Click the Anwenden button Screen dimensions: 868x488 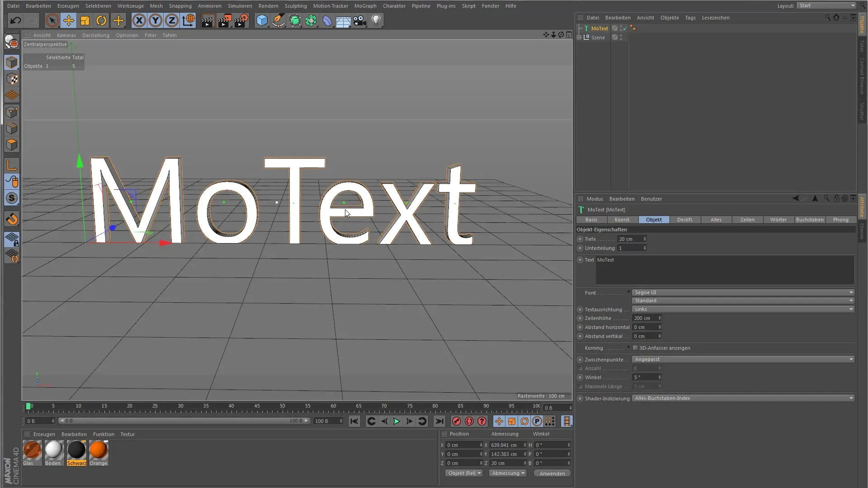(552, 473)
